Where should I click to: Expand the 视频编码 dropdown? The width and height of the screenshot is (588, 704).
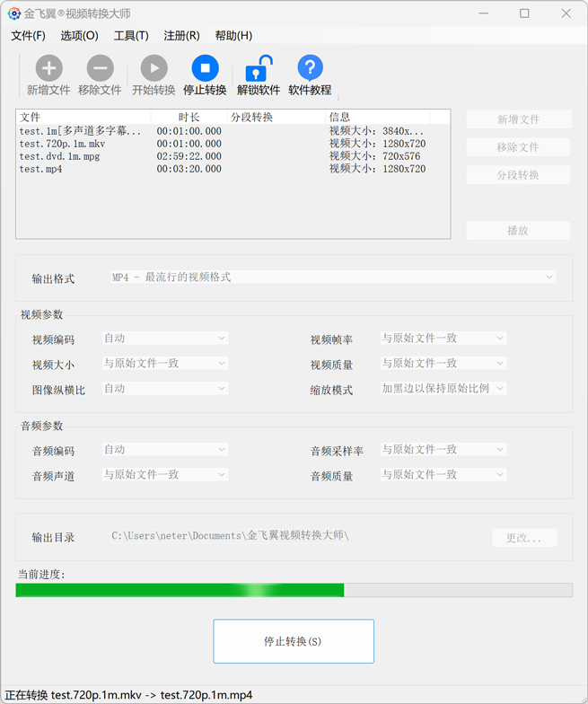tap(165, 338)
